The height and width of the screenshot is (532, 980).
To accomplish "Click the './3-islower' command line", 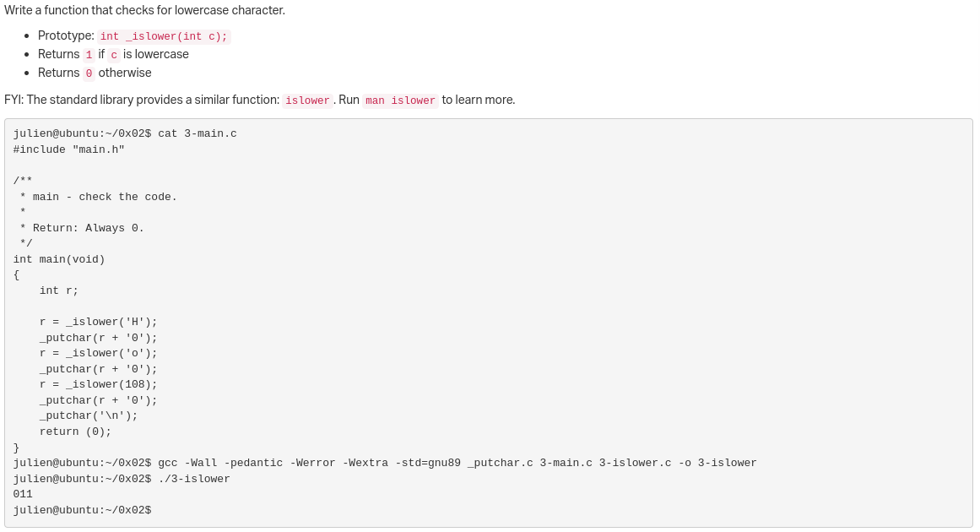I will click(122, 479).
